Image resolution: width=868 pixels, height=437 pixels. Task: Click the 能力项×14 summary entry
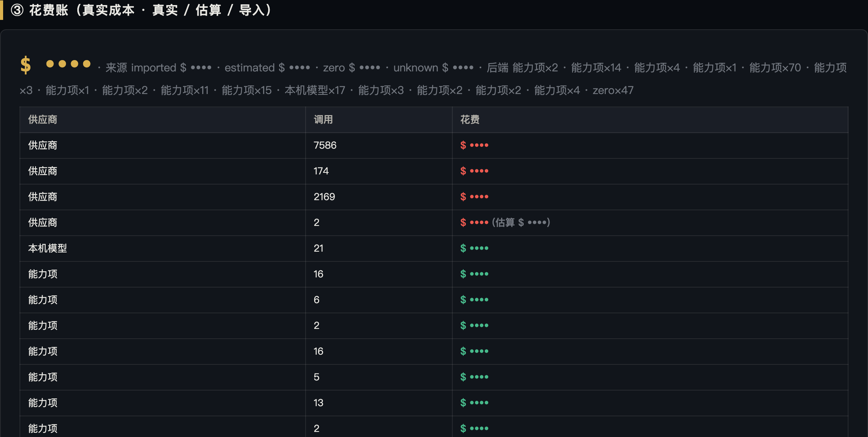click(596, 68)
